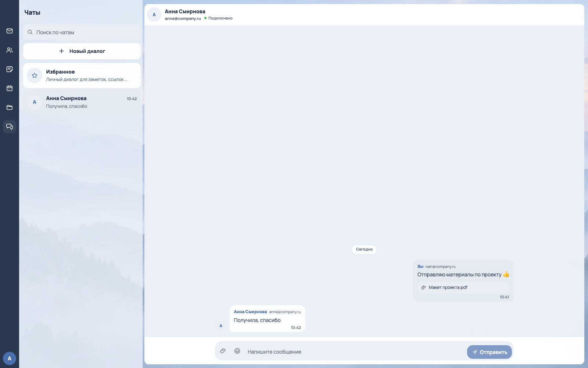Attach a file with the composer paperclip
The width and height of the screenshot is (588, 368).
click(x=223, y=351)
